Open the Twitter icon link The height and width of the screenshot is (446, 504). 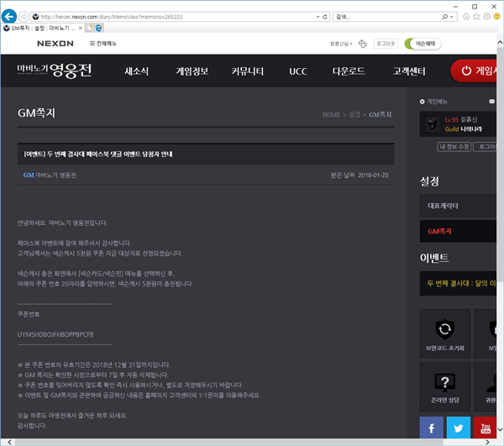459,428
